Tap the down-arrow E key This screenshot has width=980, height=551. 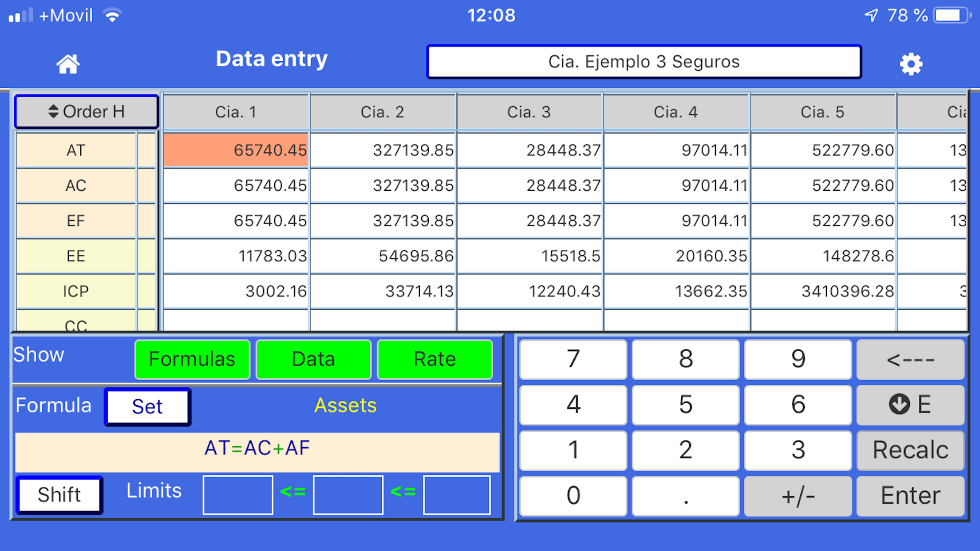click(x=910, y=405)
